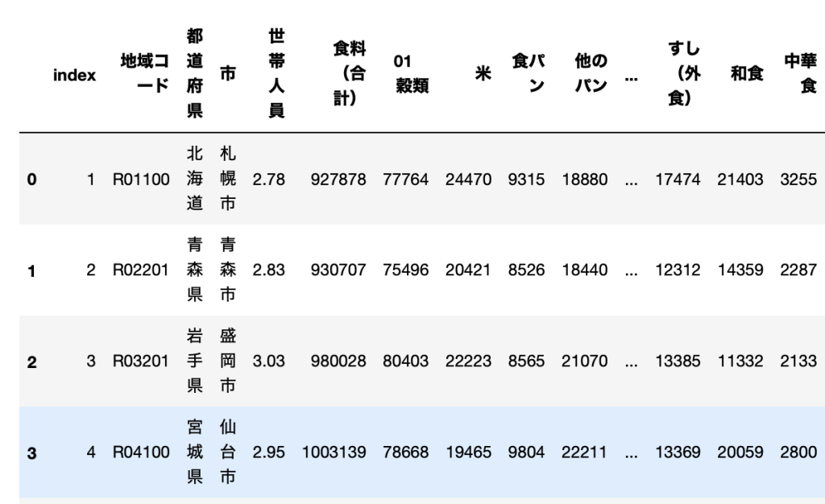
Task: Click the 地域コード column header
Action: [143, 76]
